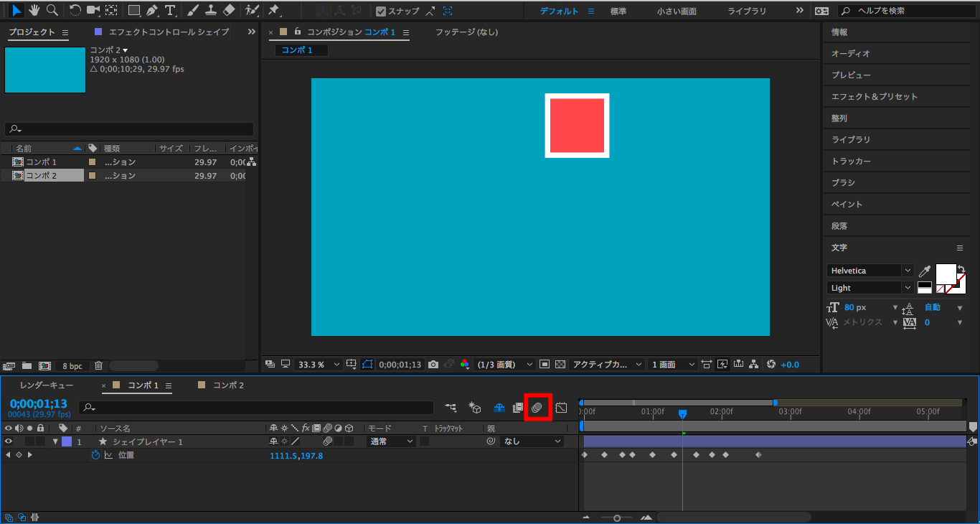
Task: Switch to 標準 workspace
Action: 618,11
